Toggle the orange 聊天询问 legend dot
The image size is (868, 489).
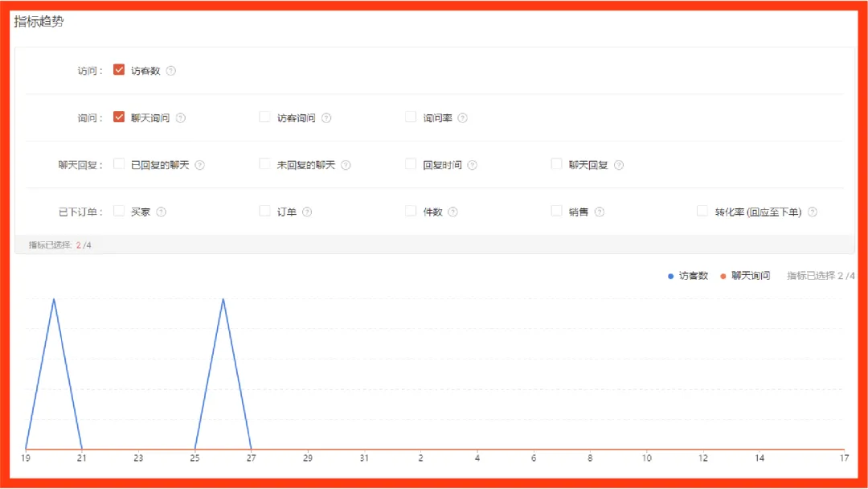click(x=723, y=277)
